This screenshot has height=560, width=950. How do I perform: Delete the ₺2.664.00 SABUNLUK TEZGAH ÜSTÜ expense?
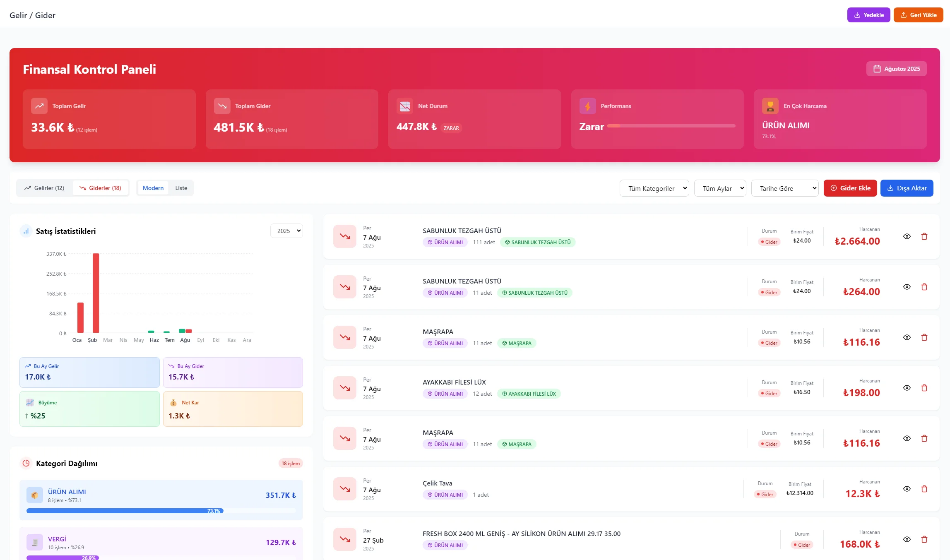(924, 236)
